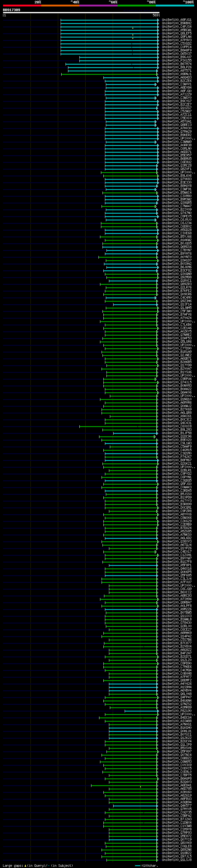Screen dimensions: 197x868
Task: Click label UniRef100_Q2BLR1
Action: tap(176, 470)
